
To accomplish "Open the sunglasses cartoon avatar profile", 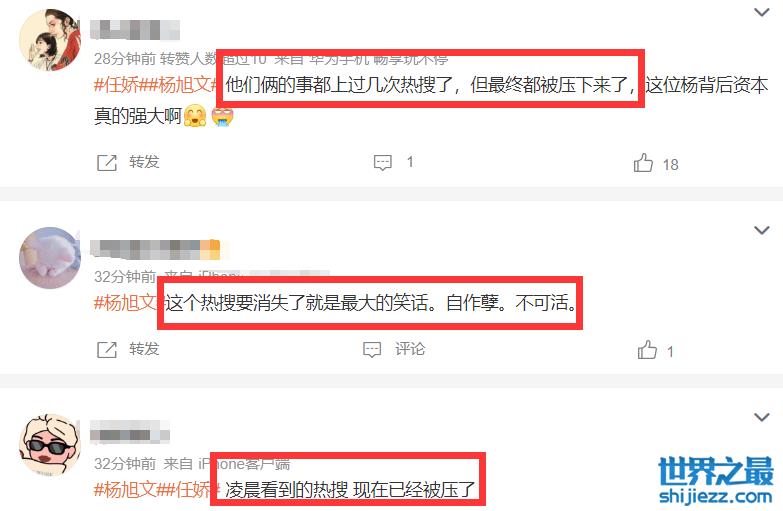I will [49, 445].
